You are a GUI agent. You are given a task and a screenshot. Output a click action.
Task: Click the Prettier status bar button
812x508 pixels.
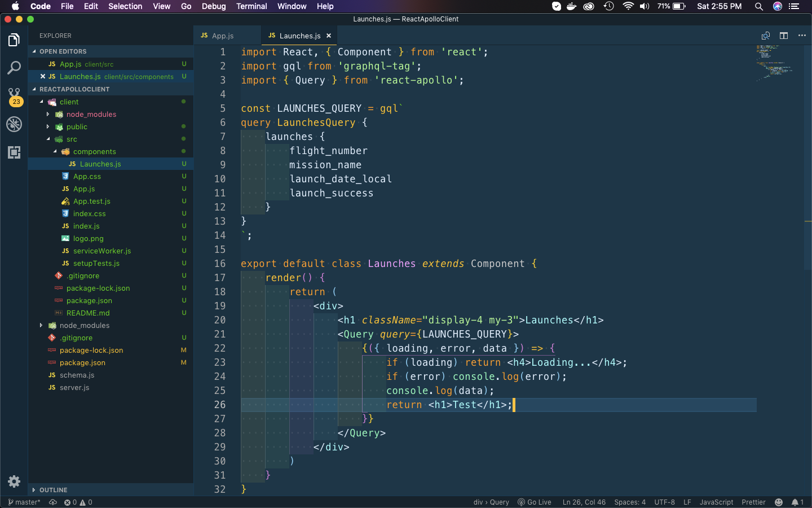point(753,502)
